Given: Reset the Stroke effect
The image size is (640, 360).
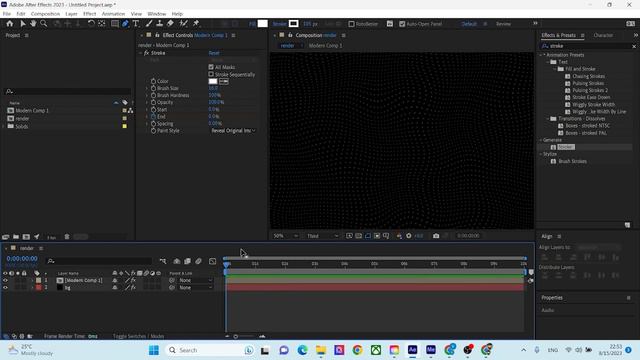Looking at the screenshot, I should tap(214, 53).
